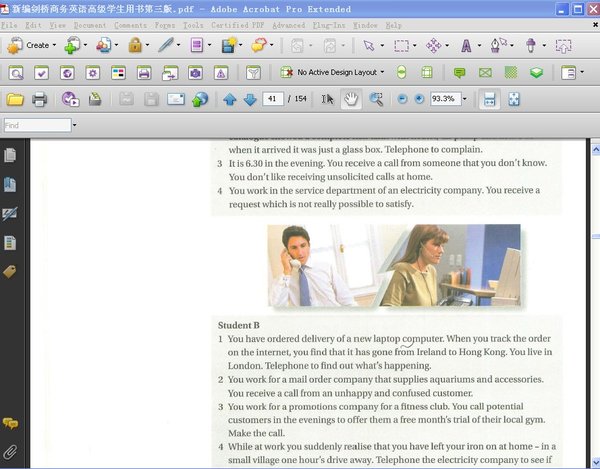Screen dimensions: 600x469
Task: Click the Open folder icon
Action: click(15, 99)
